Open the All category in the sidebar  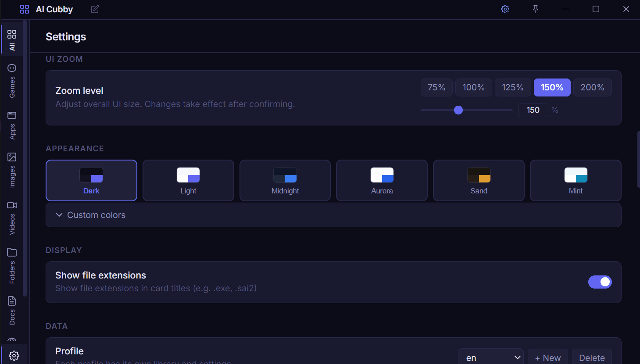click(x=12, y=39)
